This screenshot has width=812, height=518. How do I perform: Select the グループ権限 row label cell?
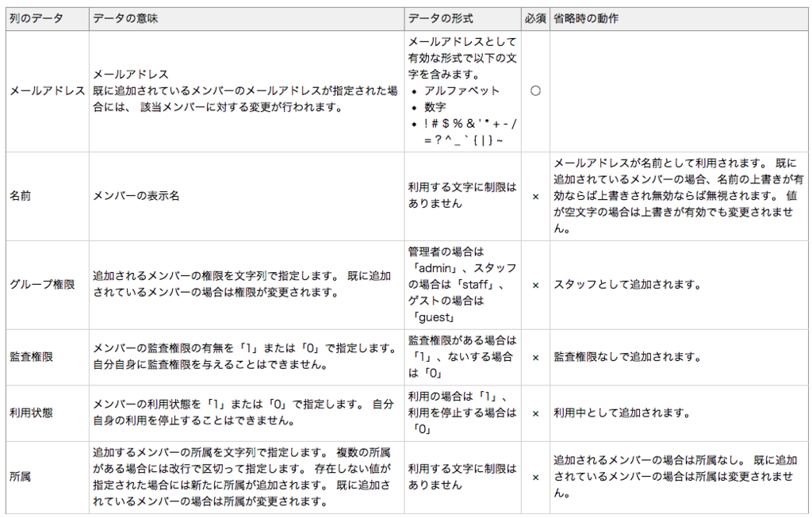(48, 284)
